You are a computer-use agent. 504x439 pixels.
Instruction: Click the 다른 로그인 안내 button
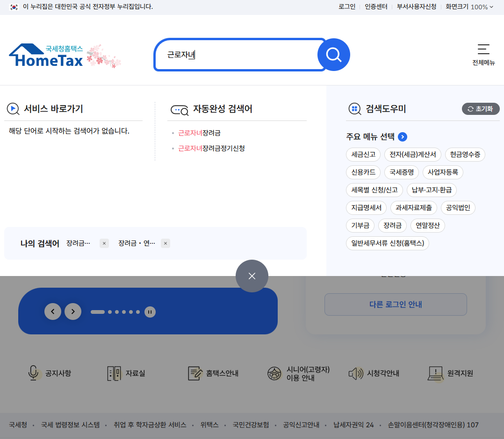pyautogui.click(x=395, y=304)
